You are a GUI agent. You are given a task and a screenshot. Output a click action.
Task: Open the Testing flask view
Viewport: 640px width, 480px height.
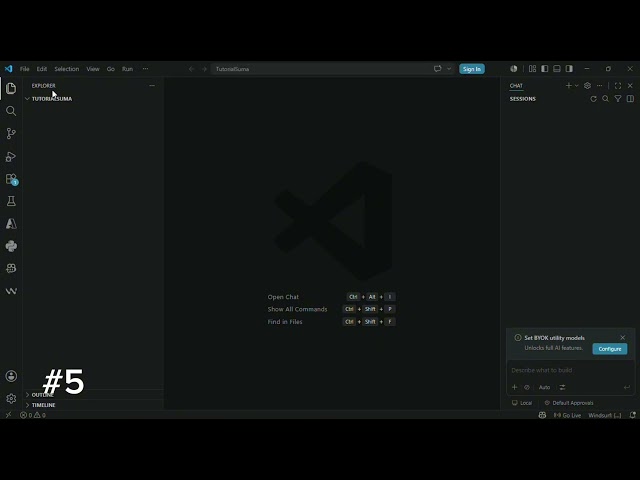[11, 201]
